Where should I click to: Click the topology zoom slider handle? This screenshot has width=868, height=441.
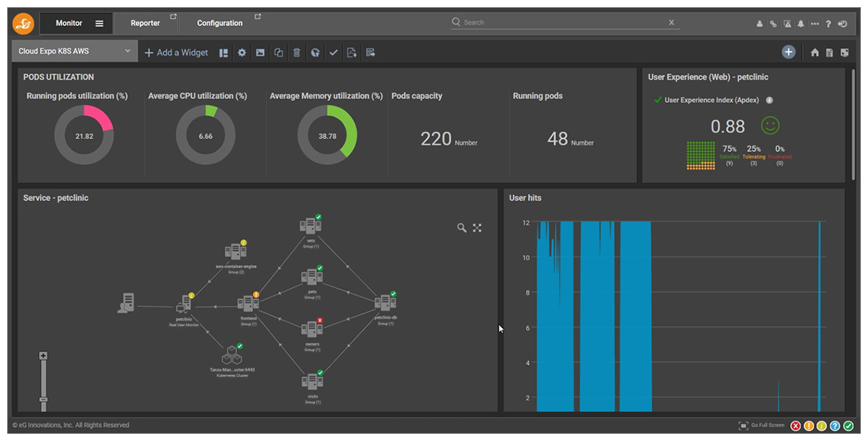43,399
